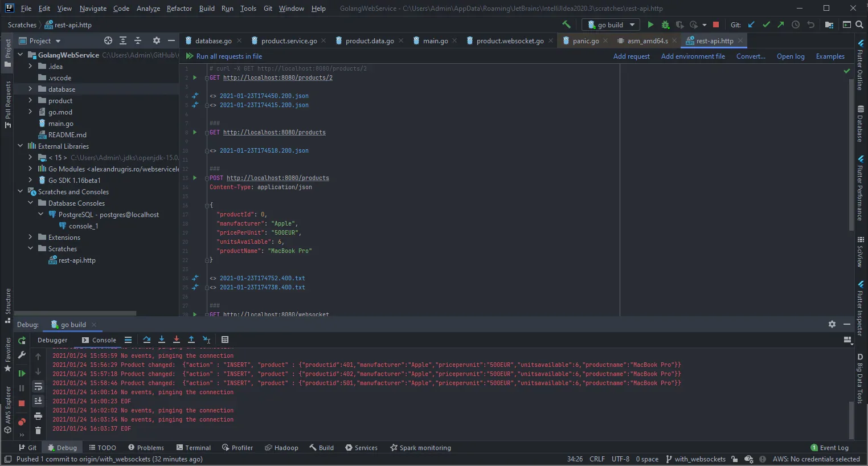This screenshot has height=466, width=868.
Task: Commit changes using the Git checkmark icon
Action: click(766, 24)
